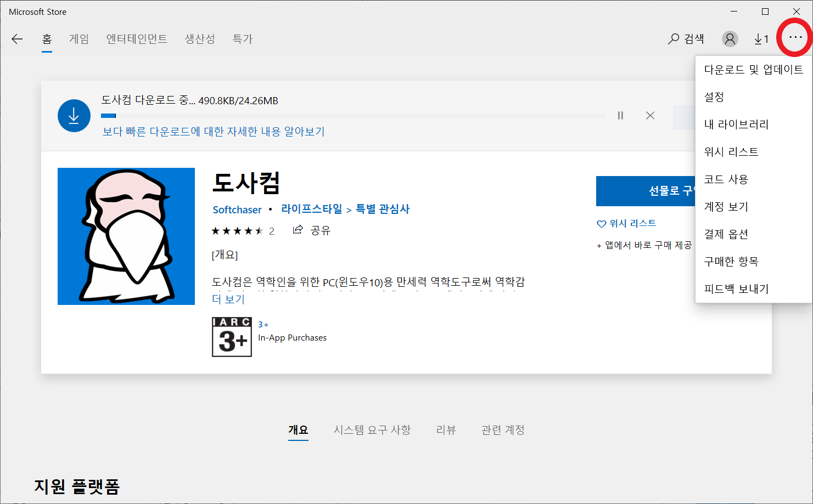Viewport: 813px width, 504px height.
Task: Switch to the 시스템 요구 사항 tab
Action: pyautogui.click(x=372, y=430)
